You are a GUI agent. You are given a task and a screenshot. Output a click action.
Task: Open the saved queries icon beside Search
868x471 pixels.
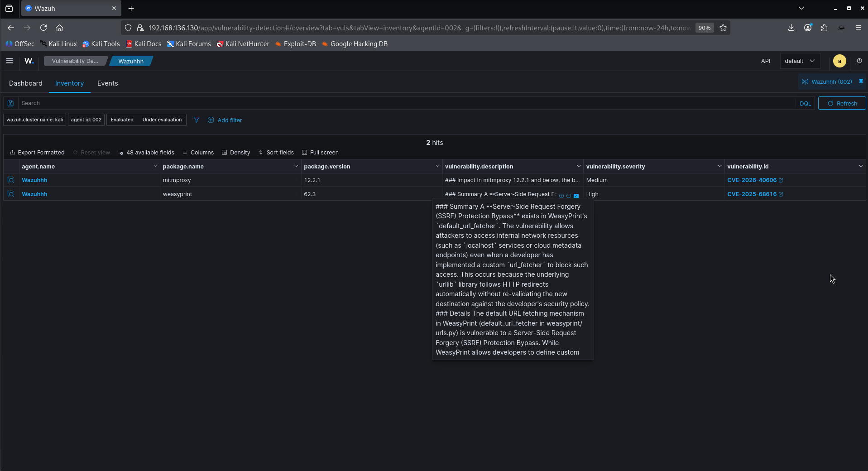(x=10, y=103)
